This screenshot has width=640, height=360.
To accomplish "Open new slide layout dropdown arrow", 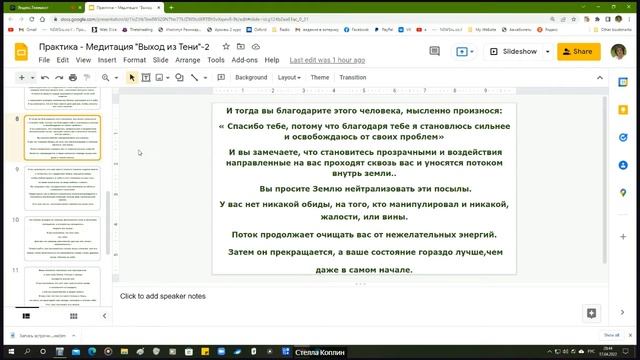I will pos(32,78).
